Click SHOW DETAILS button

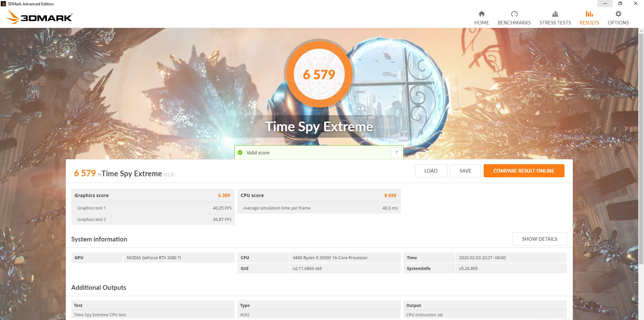[x=539, y=239]
